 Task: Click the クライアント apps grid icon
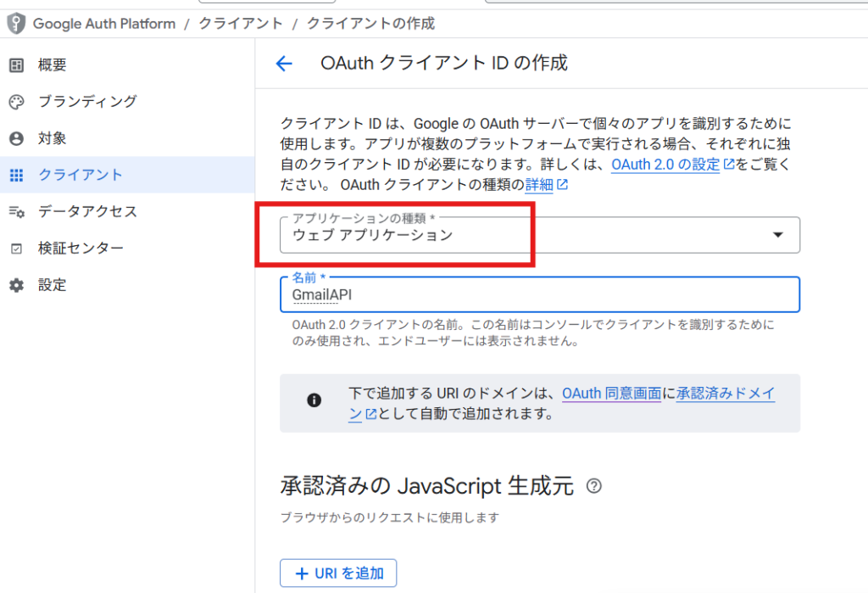click(16, 175)
